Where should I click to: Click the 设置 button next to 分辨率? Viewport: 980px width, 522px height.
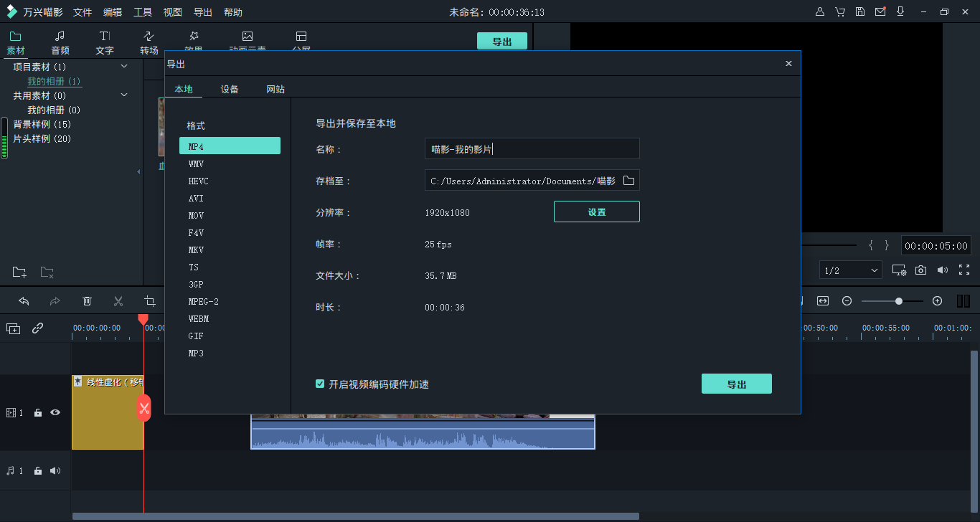click(596, 212)
